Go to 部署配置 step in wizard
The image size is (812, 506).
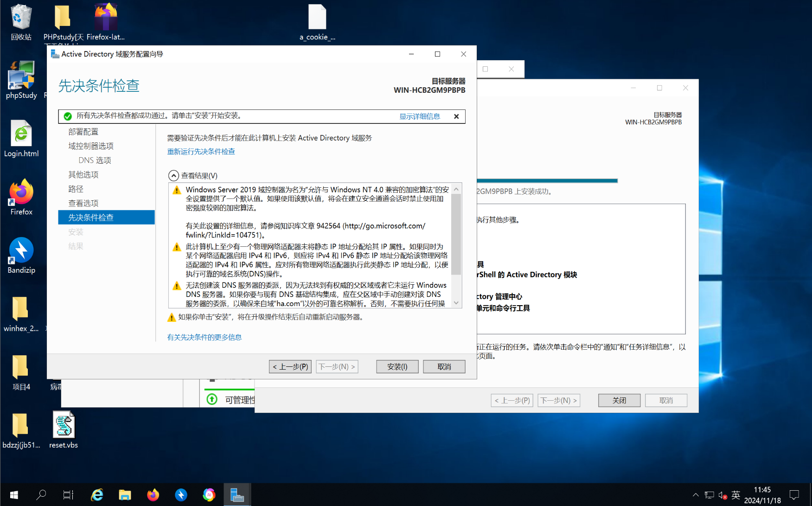tap(83, 132)
